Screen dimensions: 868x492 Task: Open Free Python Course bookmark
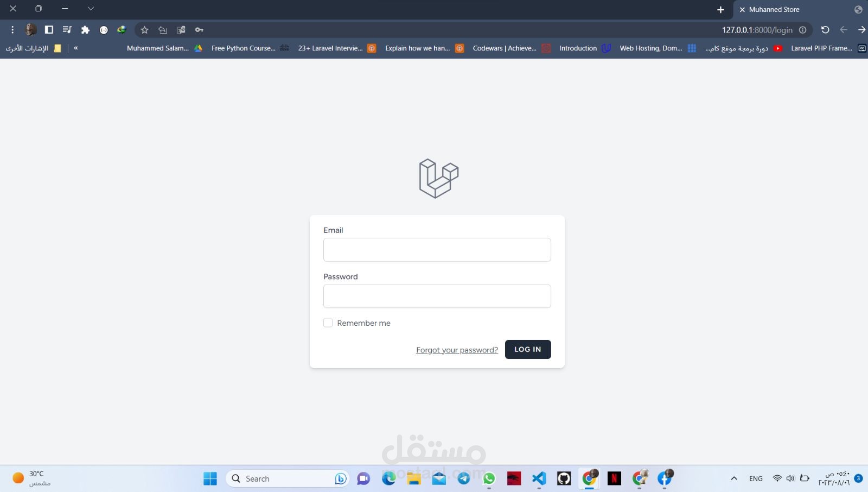pos(250,48)
